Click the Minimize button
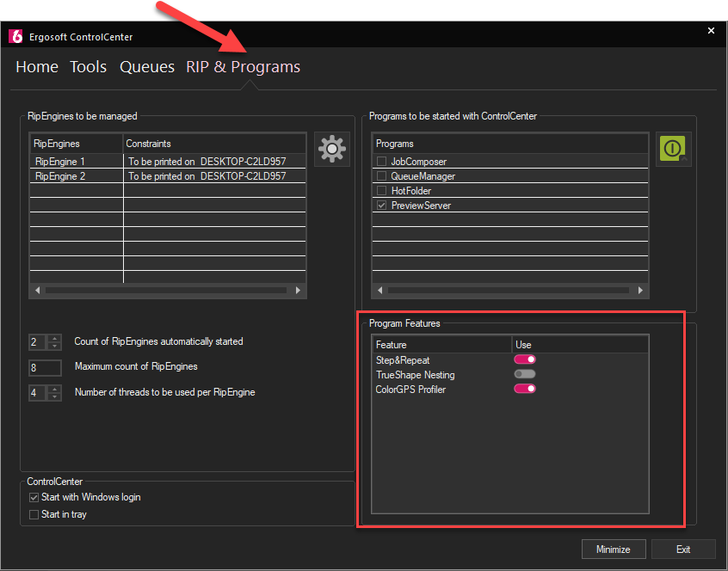The image size is (728, 571). 614,550
